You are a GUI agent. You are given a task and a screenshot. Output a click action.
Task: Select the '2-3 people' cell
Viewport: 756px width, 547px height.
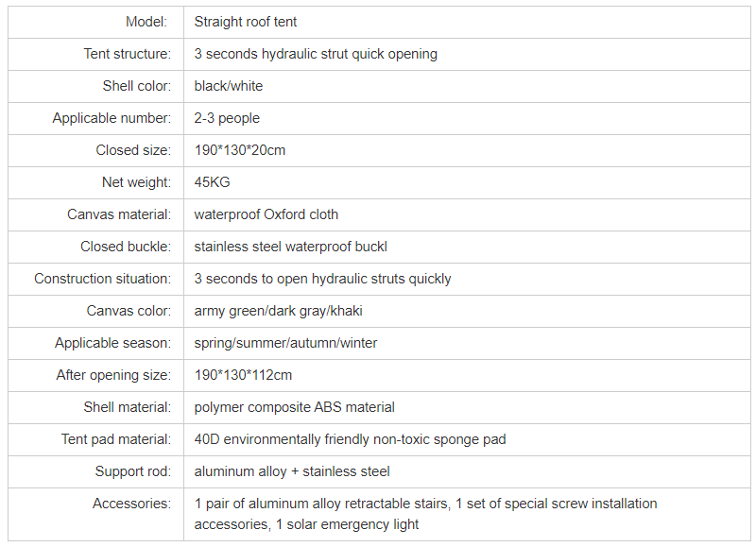467,118
